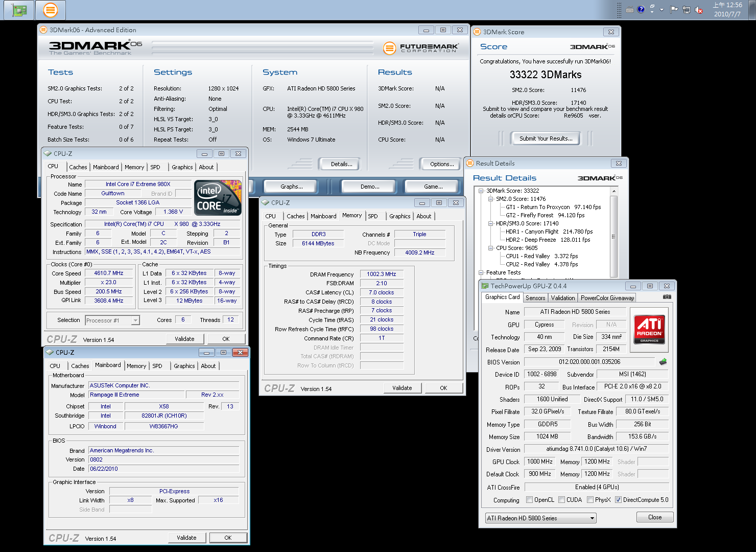Show hidden tray icons arrow

(662, 10)
